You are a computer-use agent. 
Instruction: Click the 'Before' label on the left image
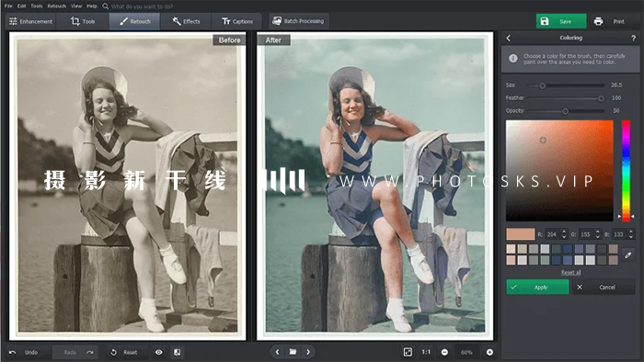(229, 40)
